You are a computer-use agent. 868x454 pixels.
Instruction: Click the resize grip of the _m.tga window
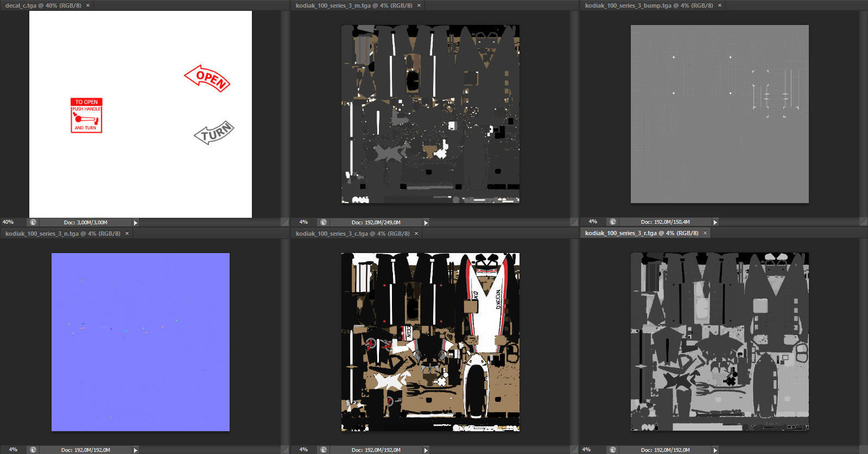pyautogui.click(x=574, y=222)
